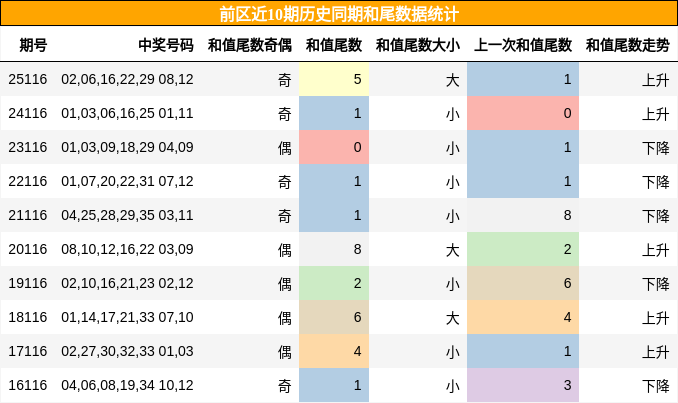Image resolution: width=678 pixels, height=403 pixels.
Task: Click 下降 trend cell in row 19116
Action: 656,284
